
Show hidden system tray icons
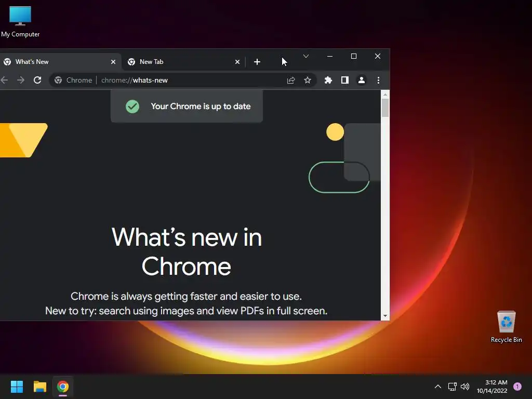tap(438, 387)
